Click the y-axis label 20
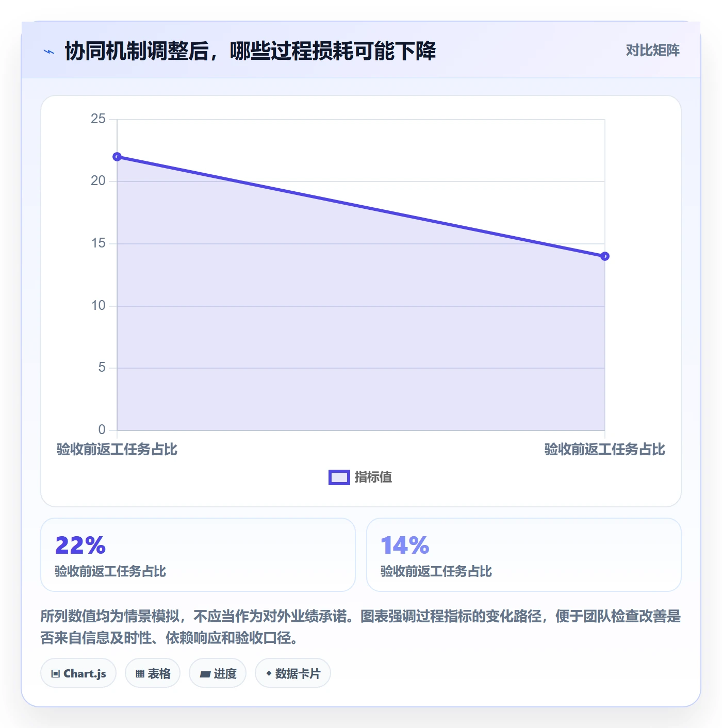The image size is (722, 728). (98, 181)
